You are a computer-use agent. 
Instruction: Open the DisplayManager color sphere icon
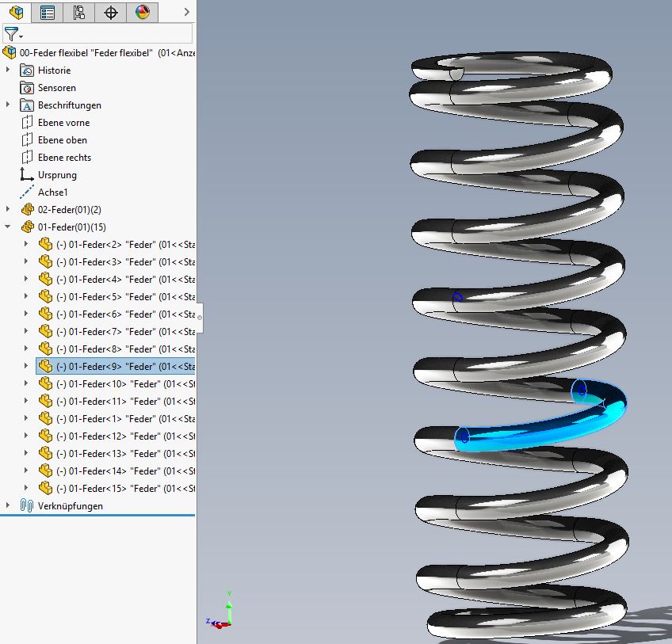(142, 12)
